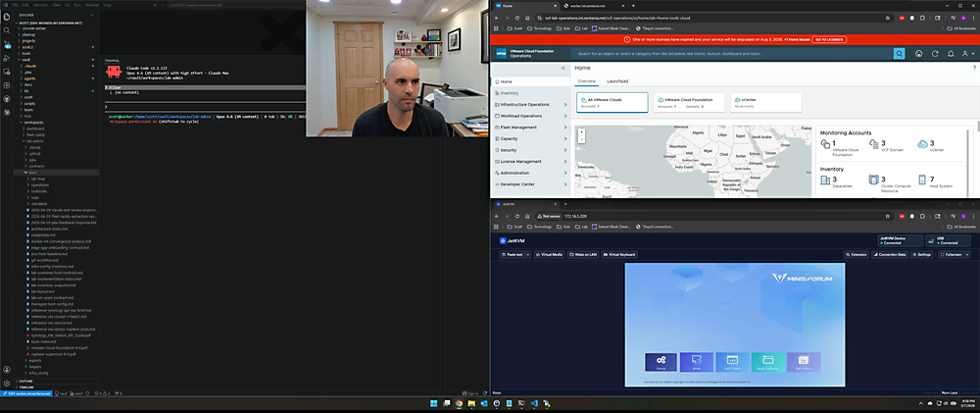
Task: Collapse the VCF Operations navigation sidebar
Action: 563,68
